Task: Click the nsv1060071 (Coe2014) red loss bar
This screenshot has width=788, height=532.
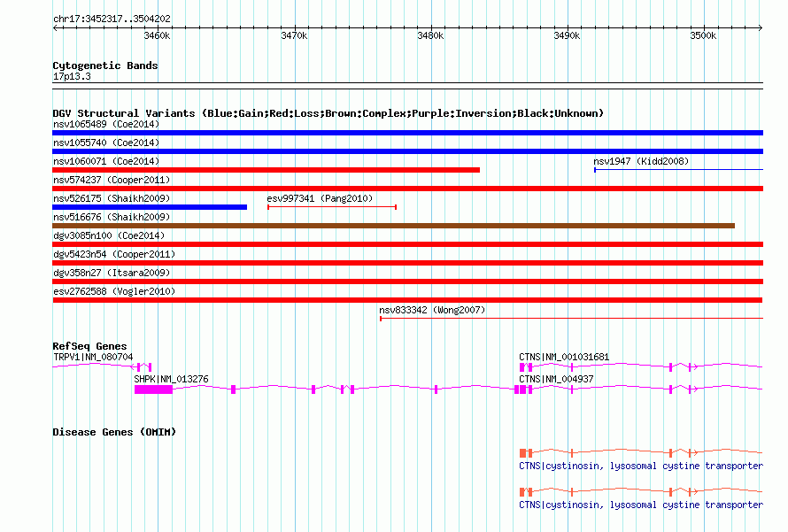Action: coord(266,170)
